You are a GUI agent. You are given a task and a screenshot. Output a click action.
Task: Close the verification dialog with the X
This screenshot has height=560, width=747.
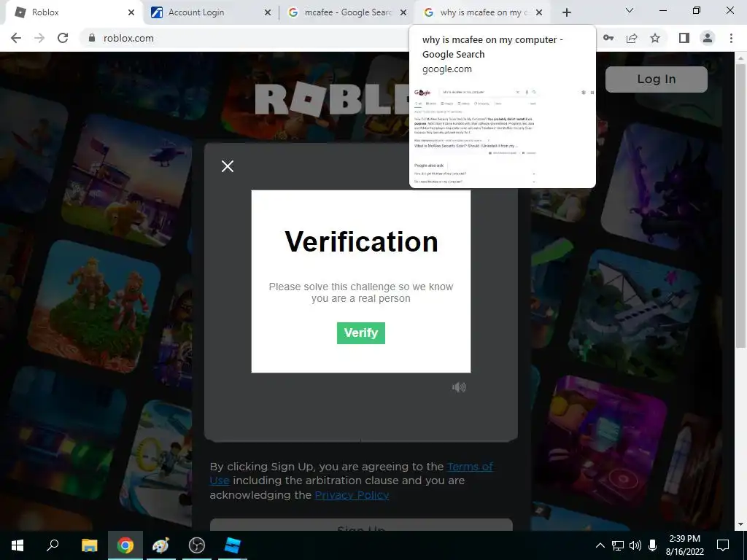[x=228, y=166]
